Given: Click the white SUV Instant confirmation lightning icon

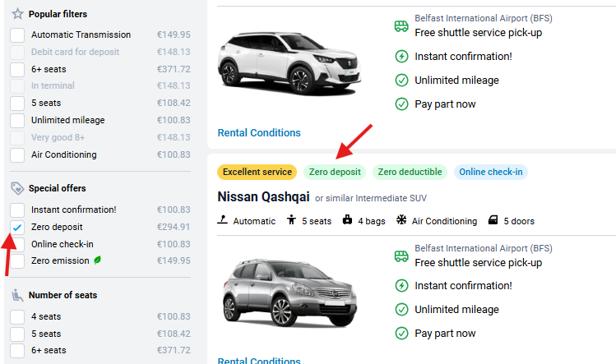Looking at the screenshot, I should click(x=401, y=56).
